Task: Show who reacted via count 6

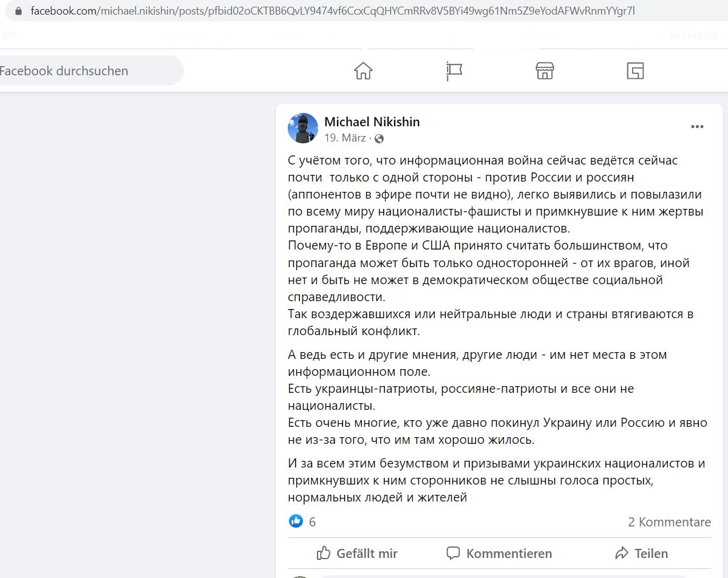Action: (x=313, y=522)
